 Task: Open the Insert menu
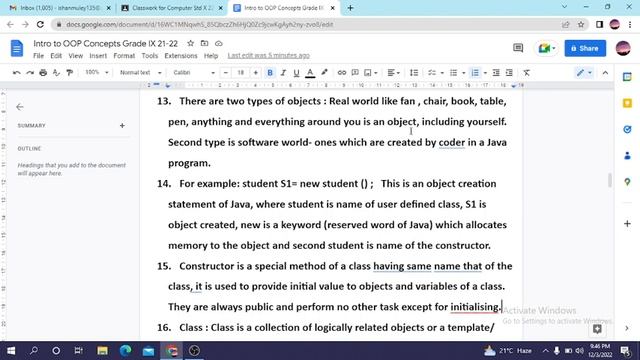98,56
